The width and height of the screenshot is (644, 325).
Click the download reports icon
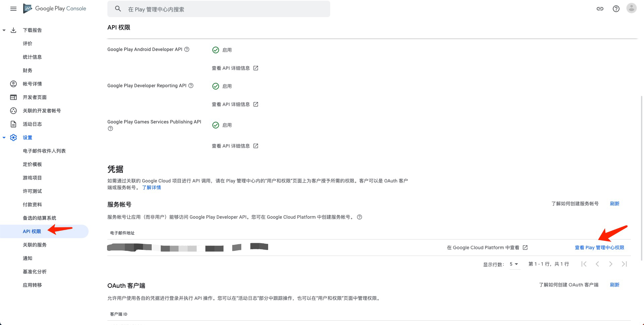(13, 30)
